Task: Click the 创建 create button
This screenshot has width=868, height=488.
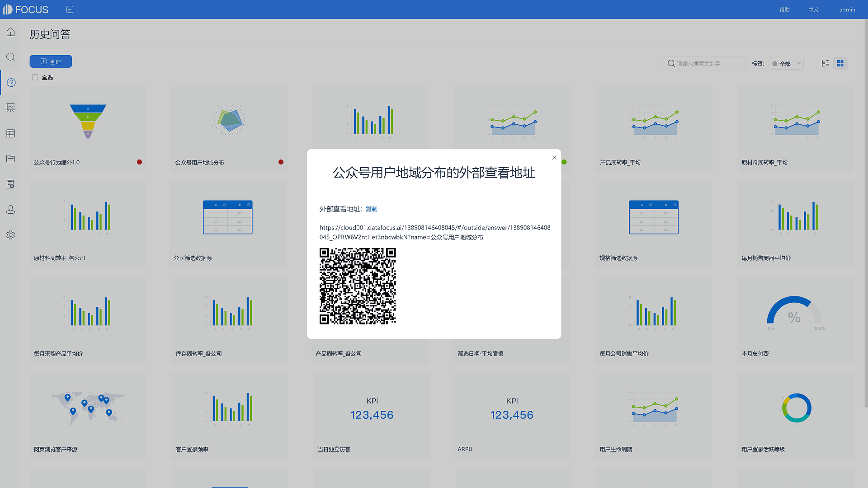Action: [x=51, y=61]
